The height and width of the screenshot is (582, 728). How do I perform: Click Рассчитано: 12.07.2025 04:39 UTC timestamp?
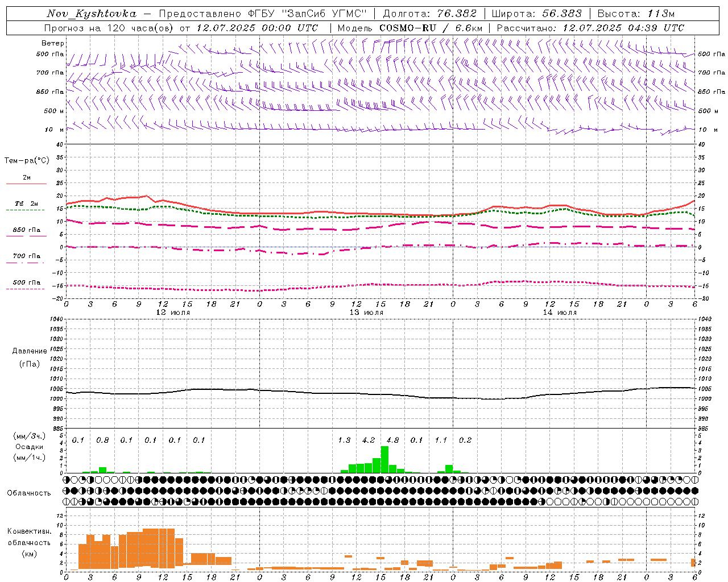pyautogui.click(x=590, y=28)
